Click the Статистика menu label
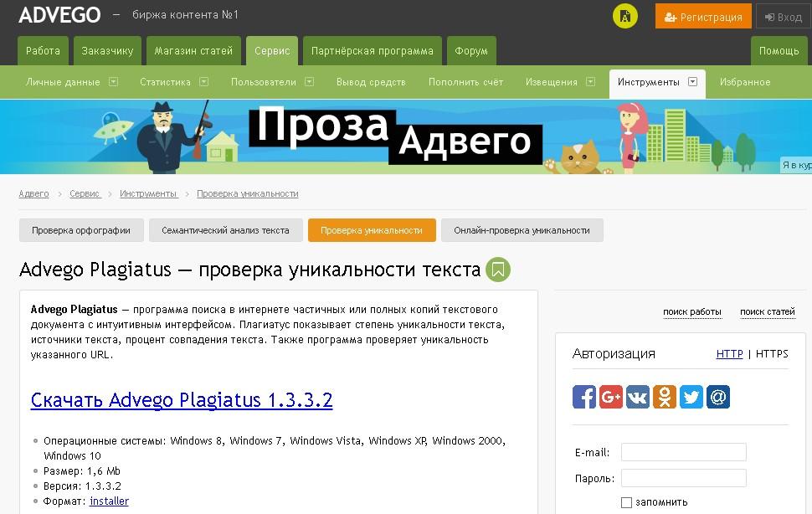Screen dimensions: 812x514 tap(165, 82)
